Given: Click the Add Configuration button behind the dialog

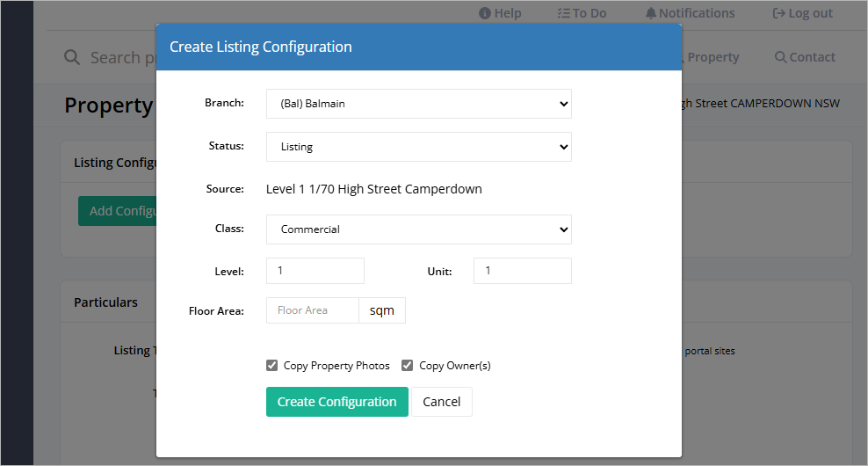Looking at the screenshot, I should tap(118, 211).
